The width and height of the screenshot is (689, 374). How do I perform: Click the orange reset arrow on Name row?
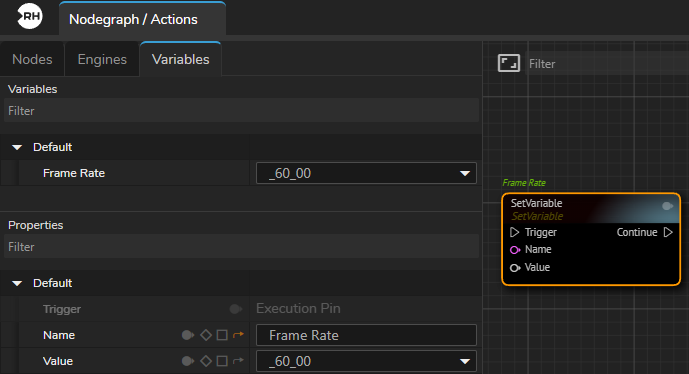(238, 335)
